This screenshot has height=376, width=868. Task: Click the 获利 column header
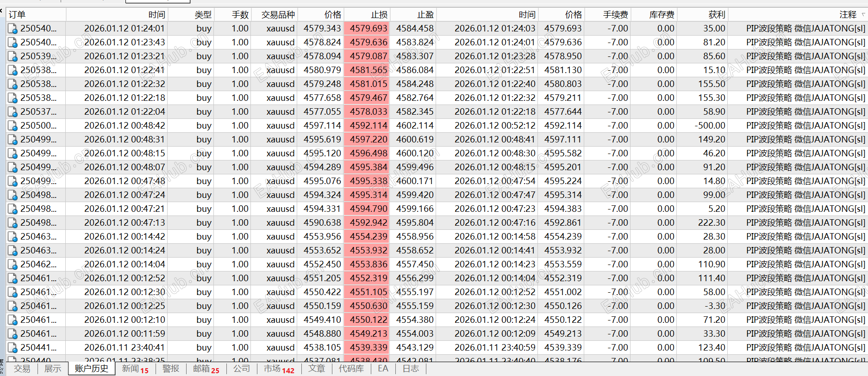[x=703, y=15]
